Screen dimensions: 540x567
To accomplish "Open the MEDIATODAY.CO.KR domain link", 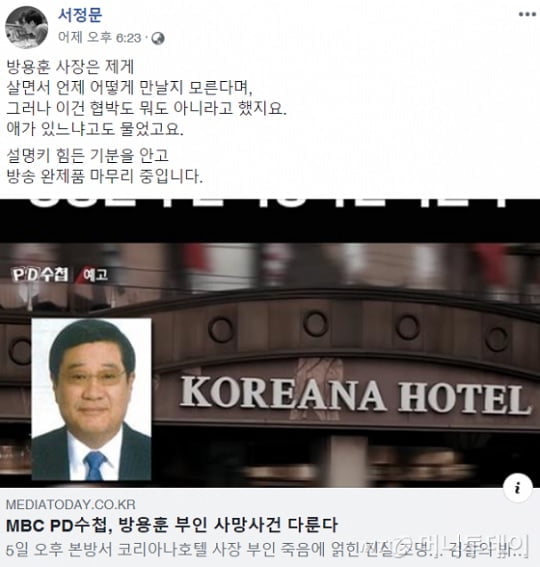I will (x=71, y=504).
